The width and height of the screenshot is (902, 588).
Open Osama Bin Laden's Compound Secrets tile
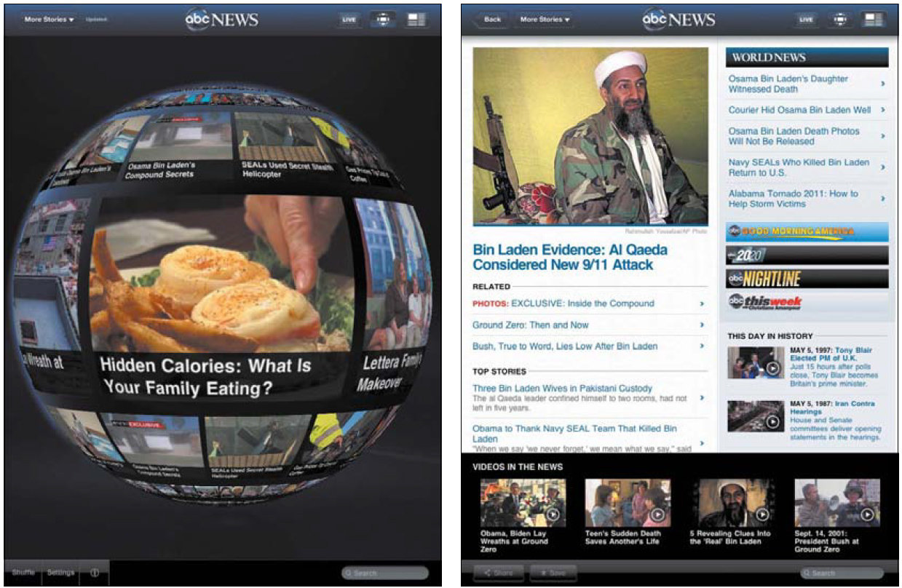178,148
